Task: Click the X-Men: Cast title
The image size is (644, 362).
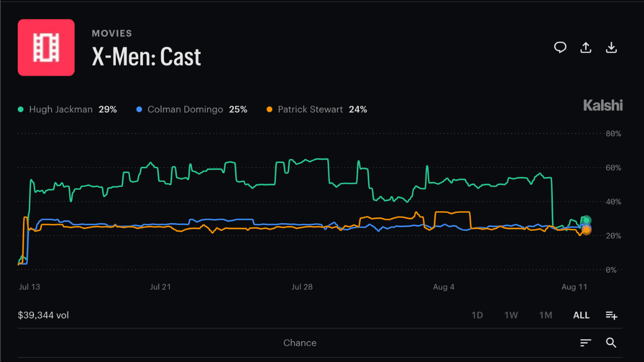Action: pyautogui.click(x=147, y=57)
